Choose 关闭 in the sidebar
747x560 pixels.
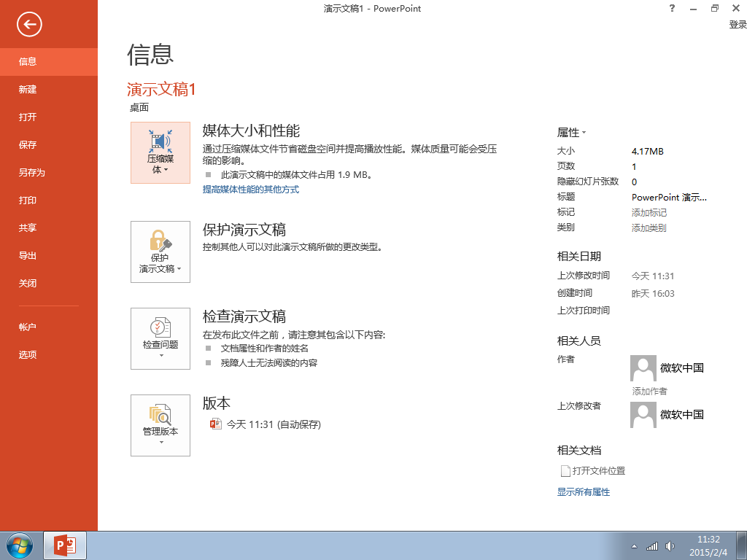(49, 284)
